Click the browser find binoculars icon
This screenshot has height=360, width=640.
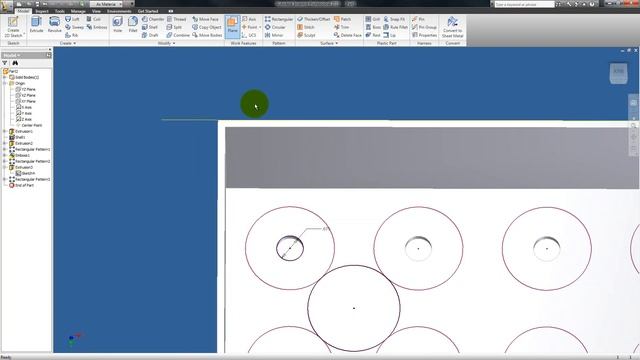coord(15,63)
